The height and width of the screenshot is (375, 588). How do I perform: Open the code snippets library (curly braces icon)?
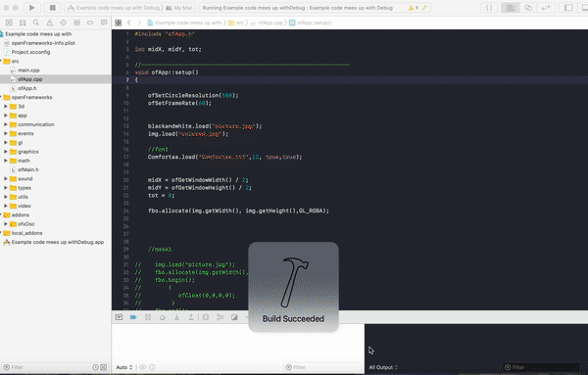[x=489, y=8]
